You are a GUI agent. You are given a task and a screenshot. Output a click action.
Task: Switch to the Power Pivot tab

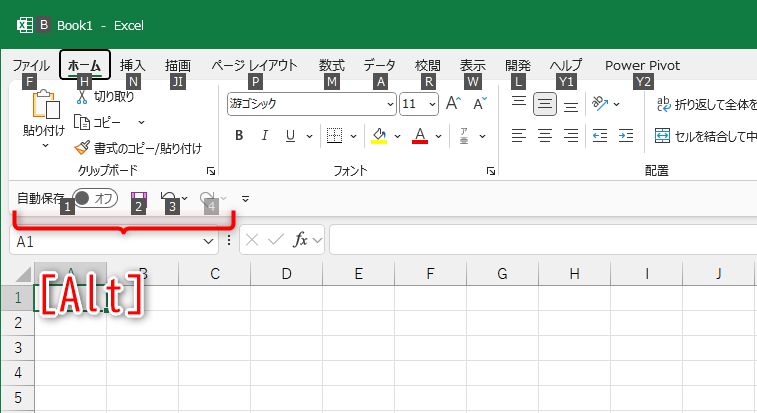tap(643, 65)
